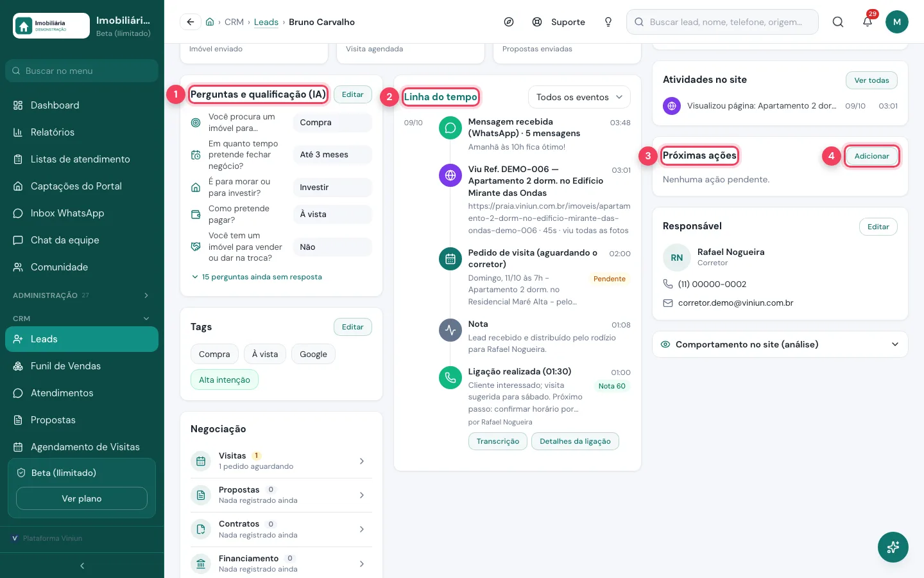Click Editar for Perguntas e qualificação

tap(353, 94)
